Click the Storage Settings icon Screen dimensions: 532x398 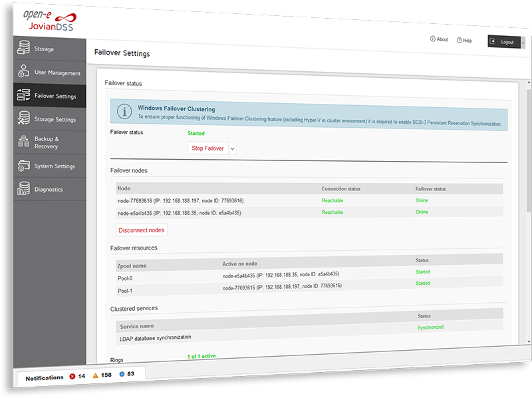[24, 119]
